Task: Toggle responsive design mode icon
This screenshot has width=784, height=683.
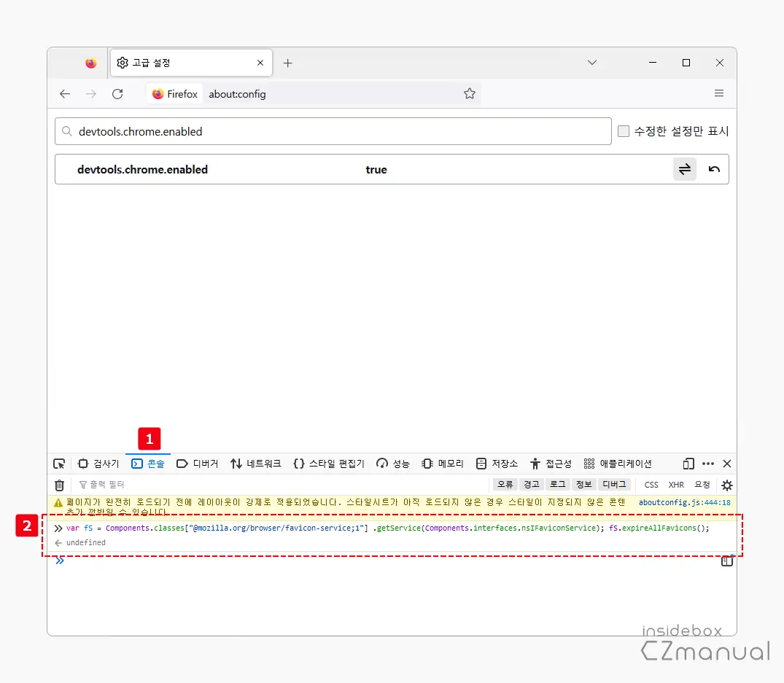Action: pos(688,464)
